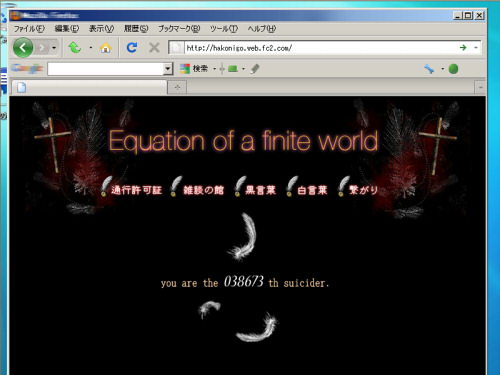This screenshot has width=500, height=375.
Task: Open the 編集(E) menu
Action: coord(67,29)
